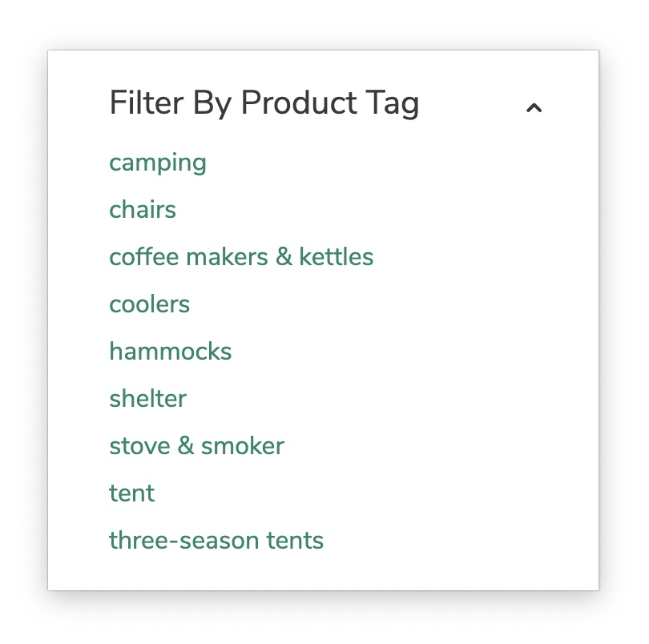Browse products tagged hammocks
This screenshot has height=644, width=649.
tap(171, 352)
